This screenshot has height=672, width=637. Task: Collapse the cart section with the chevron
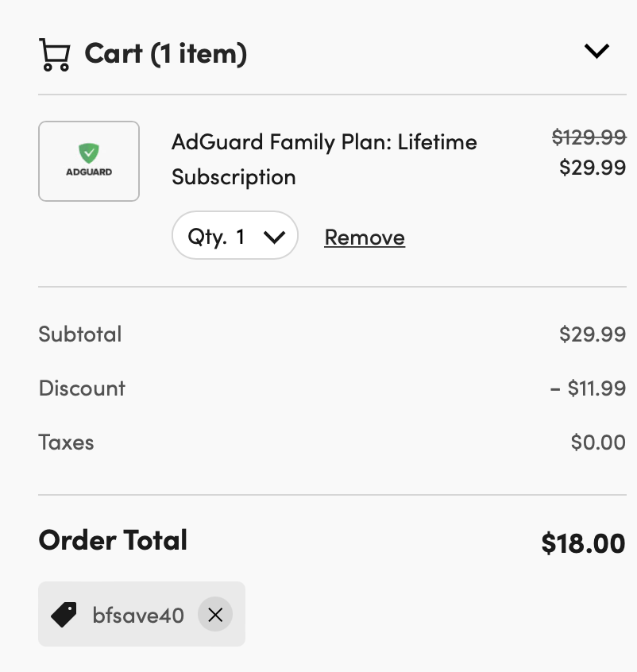point(596,51)
